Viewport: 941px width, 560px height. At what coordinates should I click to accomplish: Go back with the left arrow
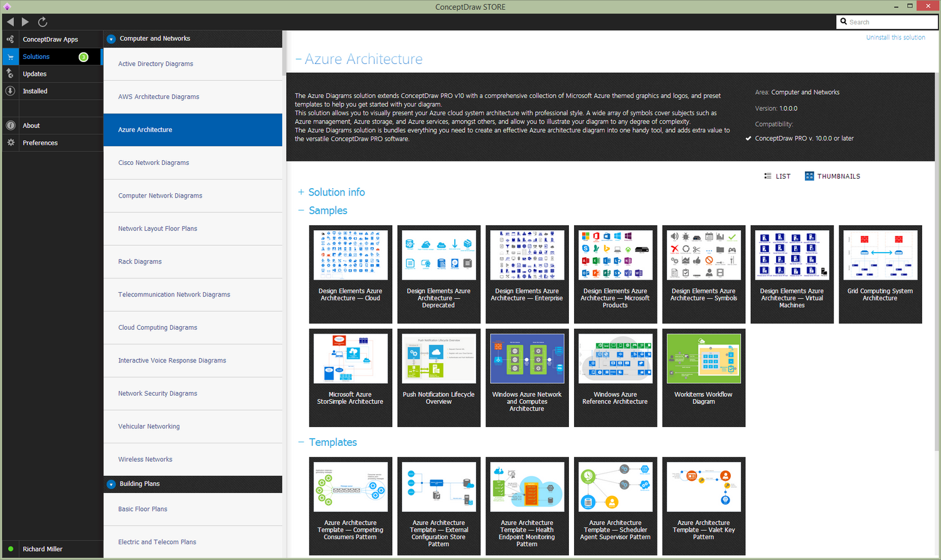(10, 22)
